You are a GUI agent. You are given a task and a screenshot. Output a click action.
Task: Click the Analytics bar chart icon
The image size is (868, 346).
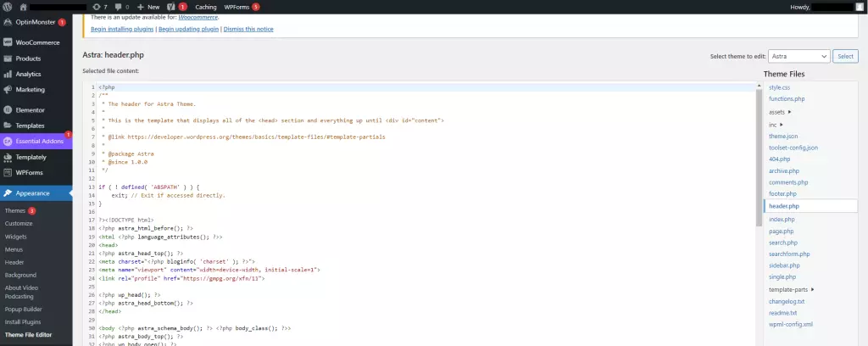coord(8,74)
